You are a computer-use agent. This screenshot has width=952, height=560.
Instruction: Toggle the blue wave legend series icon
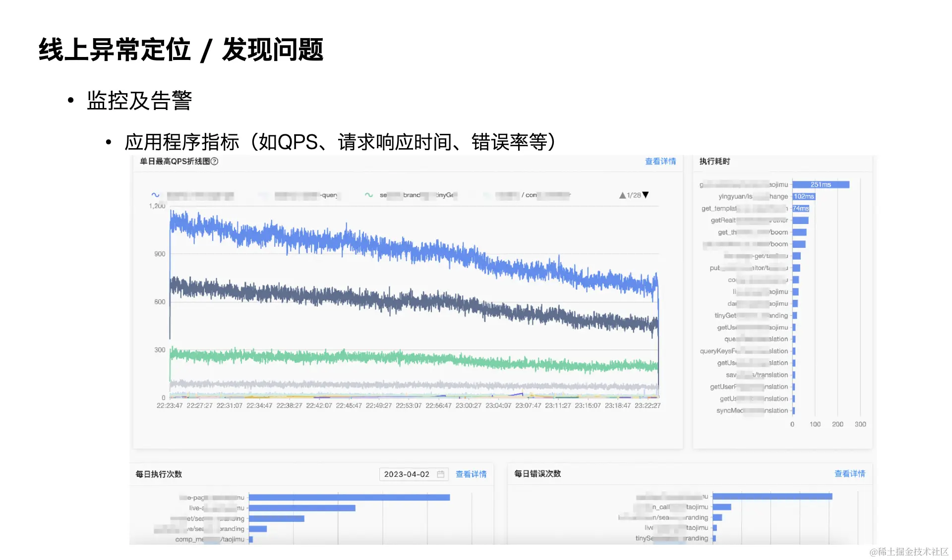click(155, 195)
